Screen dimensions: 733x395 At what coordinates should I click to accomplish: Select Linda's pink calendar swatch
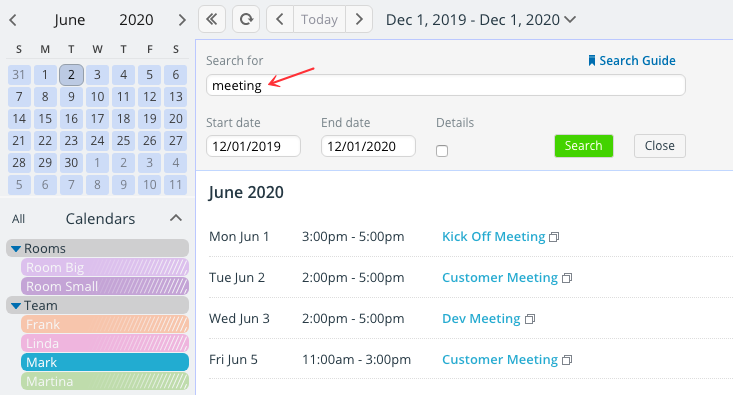point(105,343)
